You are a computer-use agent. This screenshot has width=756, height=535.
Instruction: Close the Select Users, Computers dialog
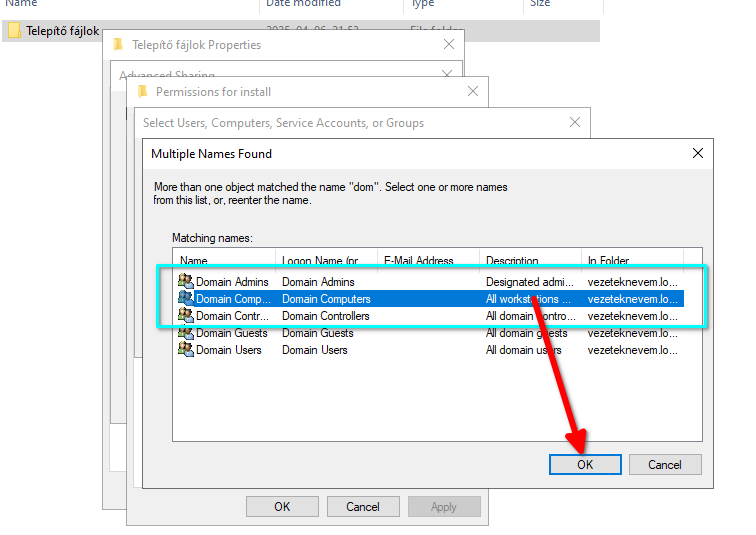pyautogui.click(x=574, y=123)
